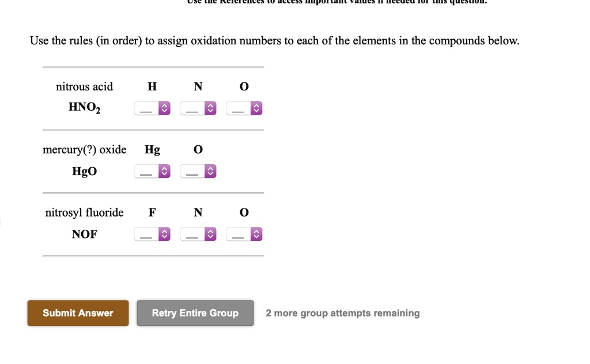
Task: Open the Hg oxidation number dropdown for HgO
Action: [x=152, y=170]
